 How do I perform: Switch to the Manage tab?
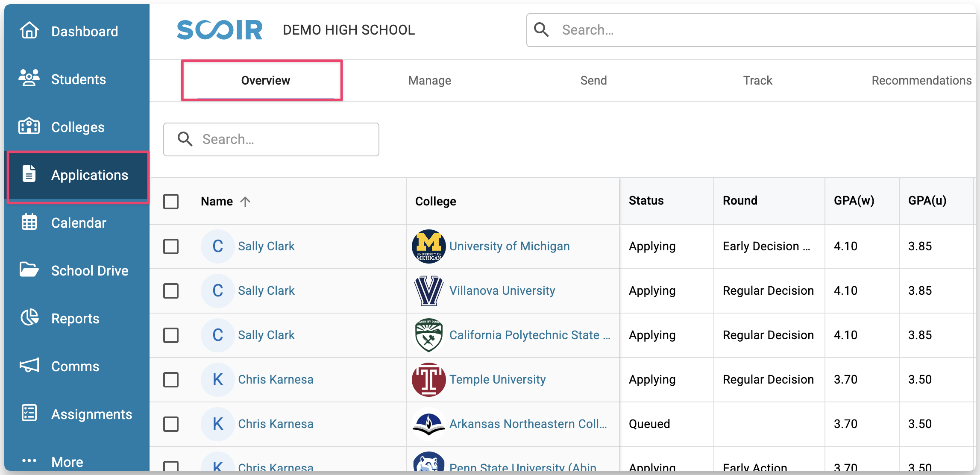[429, 80]
